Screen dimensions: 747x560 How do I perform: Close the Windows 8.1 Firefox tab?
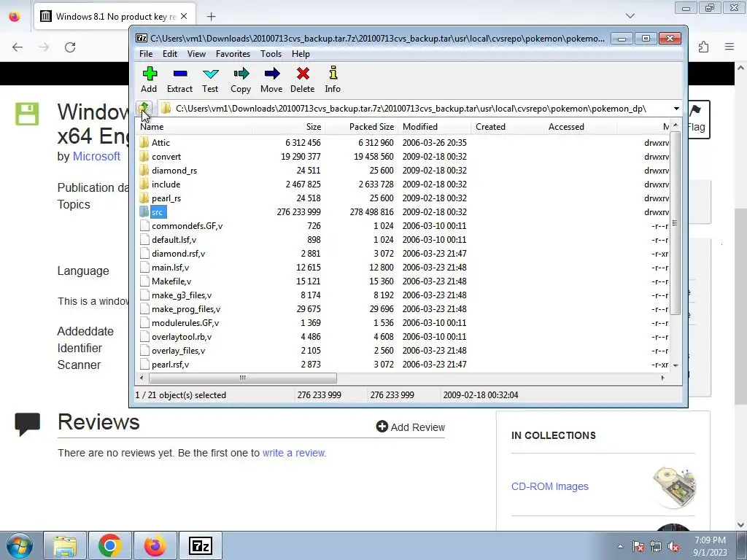click(x=184, y=16)
